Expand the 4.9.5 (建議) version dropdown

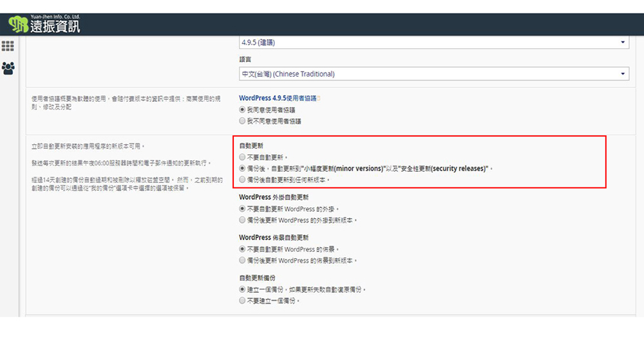433,42
